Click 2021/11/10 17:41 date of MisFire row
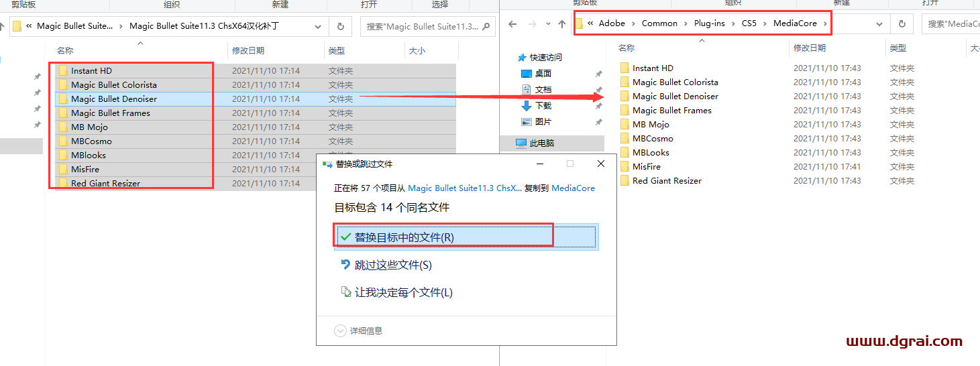 click(827, 166)
